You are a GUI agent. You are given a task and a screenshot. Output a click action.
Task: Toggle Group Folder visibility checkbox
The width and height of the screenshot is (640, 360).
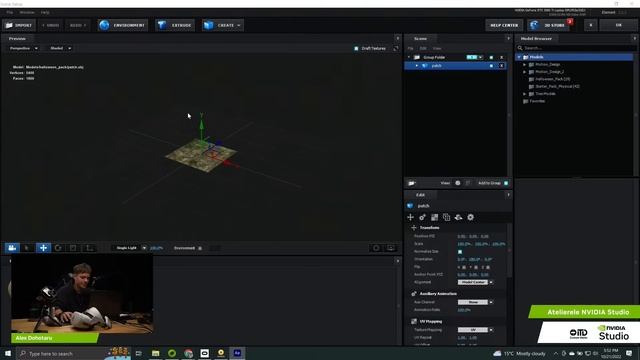(491, 58)
